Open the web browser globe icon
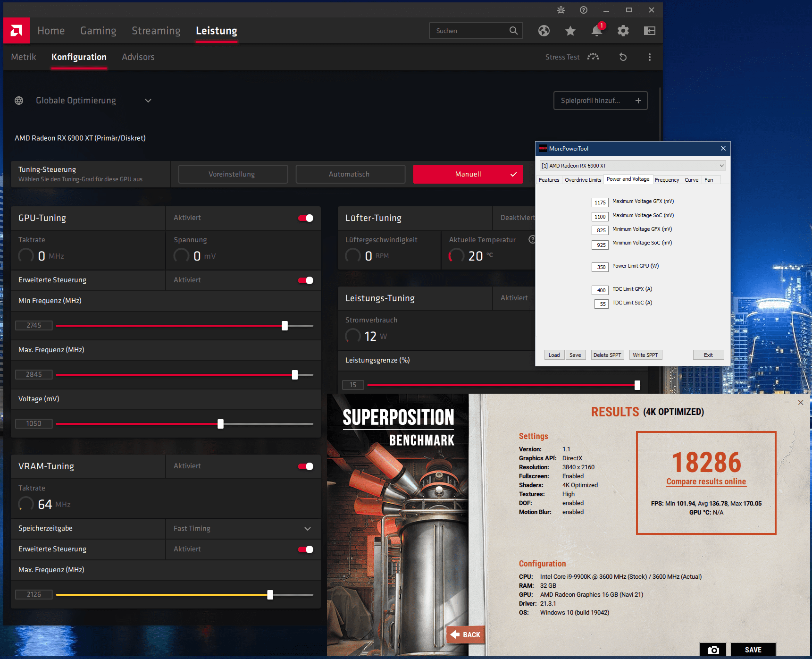Image resolution: width=812 pixels, height=659 pixels. pos(544,31)
